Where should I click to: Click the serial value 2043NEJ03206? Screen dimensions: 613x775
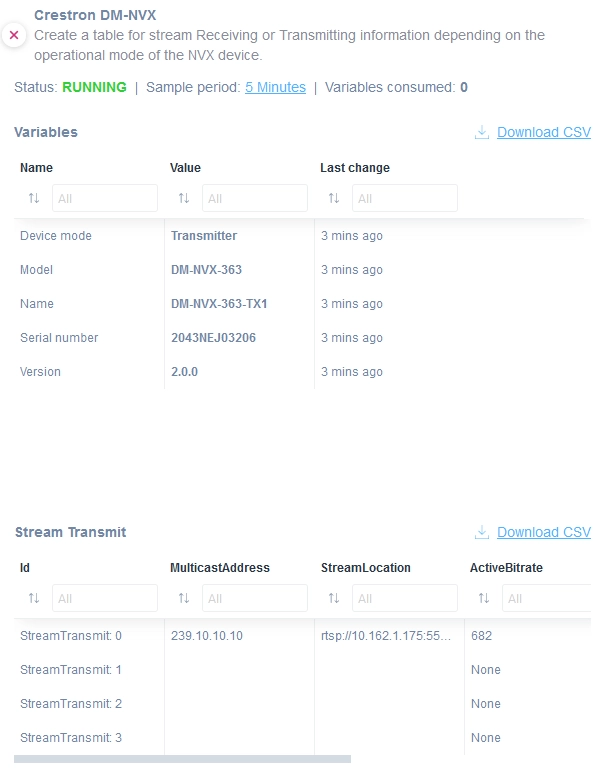pos(213,338)
